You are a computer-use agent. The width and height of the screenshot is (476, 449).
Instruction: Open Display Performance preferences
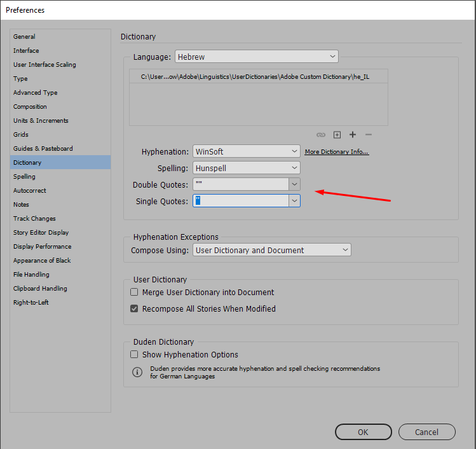pyautogui.click(x=60, y=246)
